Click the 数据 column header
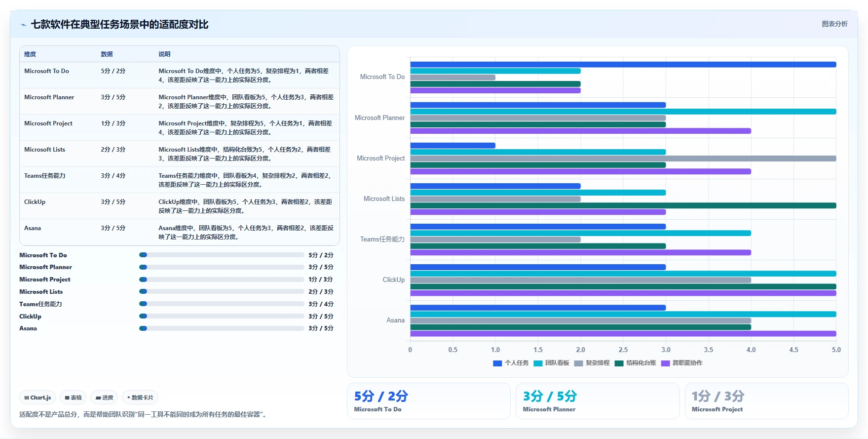The width and height of the screenshot is (868, 439). click(x=107, y=54)
